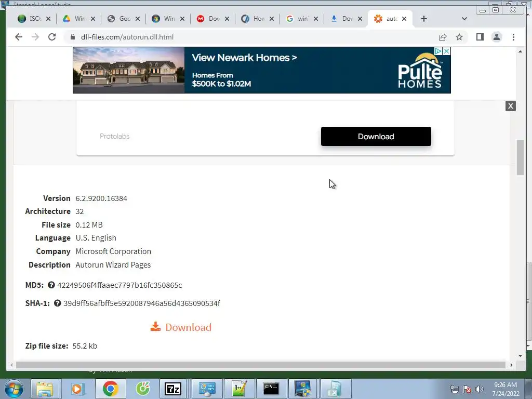Click the 55.2 kb zip size value
Screen dimensions: 532x399
pos(85,346)
